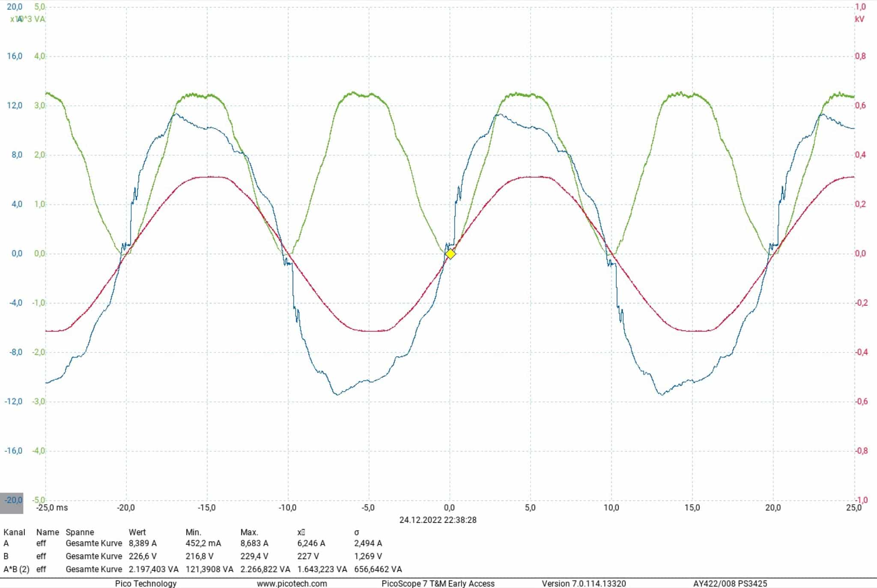Click the σ standard deviation column header
This screenshot has width=877, height=588.
356,532
